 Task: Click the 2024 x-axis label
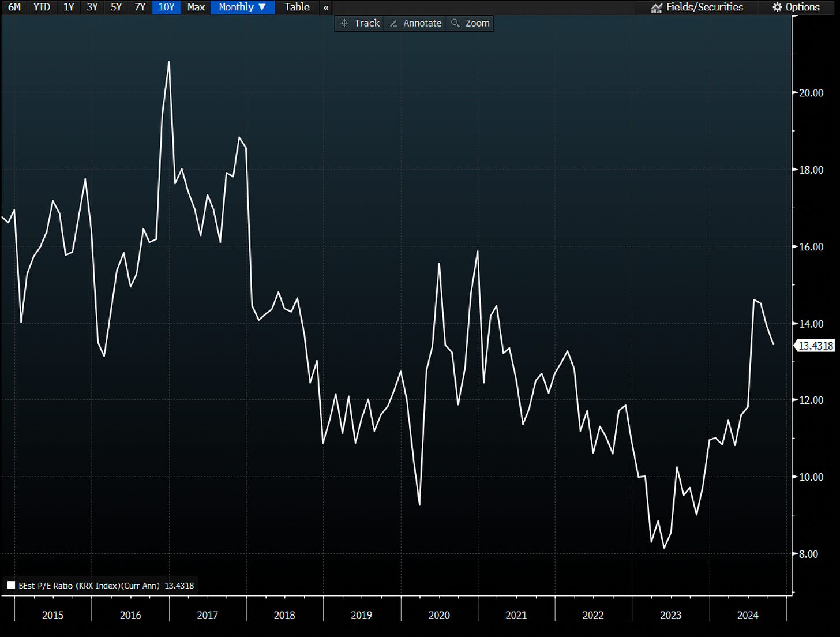748,615
